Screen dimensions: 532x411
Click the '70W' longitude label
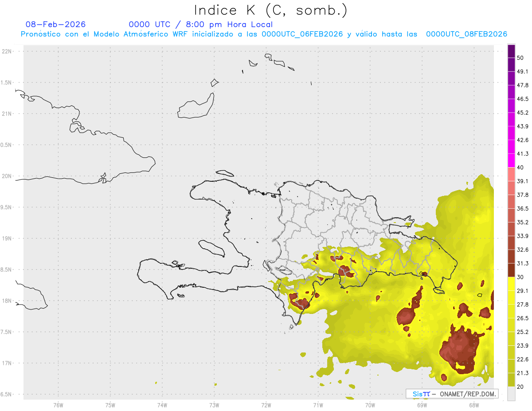(x=370, y=405)
